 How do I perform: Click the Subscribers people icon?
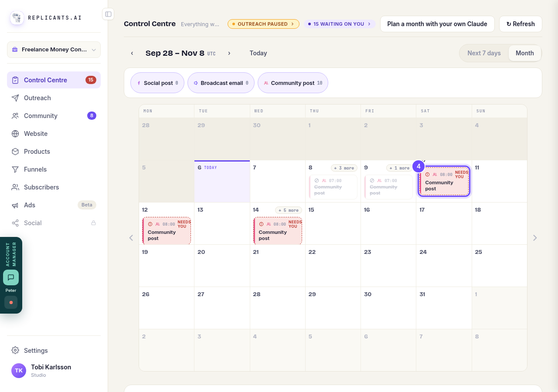coord(15,187)
